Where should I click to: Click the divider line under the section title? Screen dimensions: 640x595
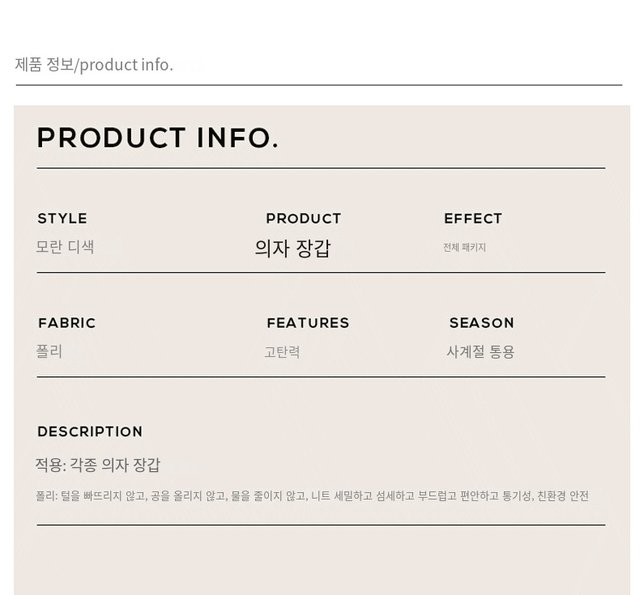click(319, 85)
